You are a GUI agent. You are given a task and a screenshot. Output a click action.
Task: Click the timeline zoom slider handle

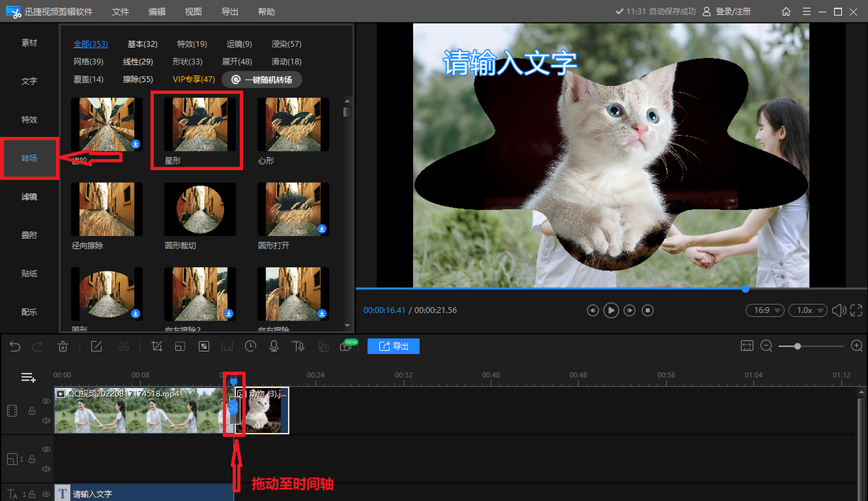coord(797,347)
